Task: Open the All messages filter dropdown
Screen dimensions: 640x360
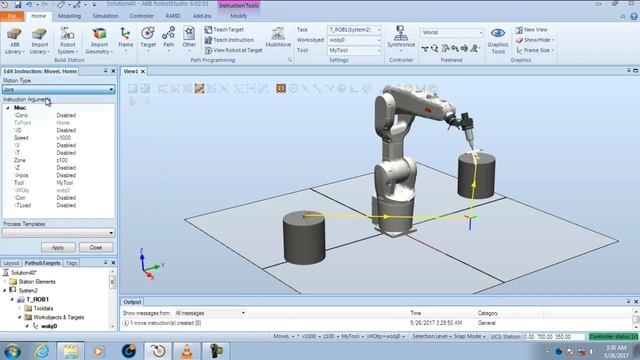Action: [210, 313]
